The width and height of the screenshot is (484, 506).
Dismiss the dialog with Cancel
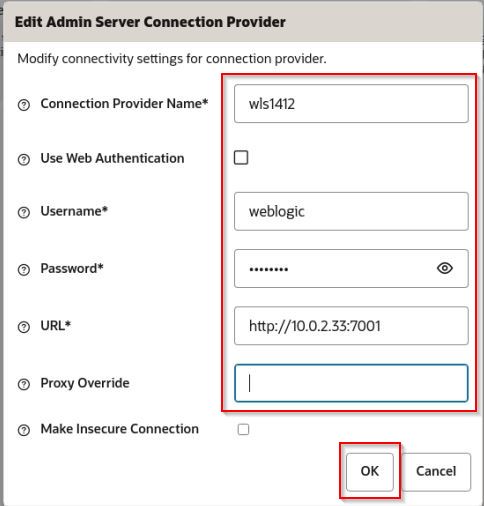tap(436, 472)
